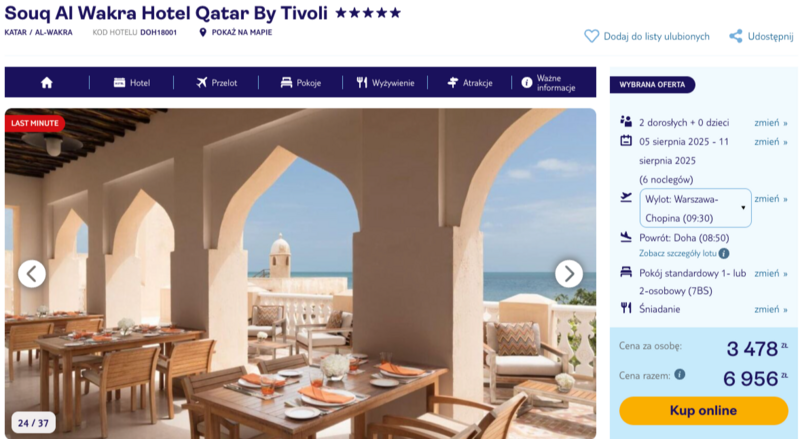Click info icon next to Zobacz szczegóły lotu

(x=724, y=253)
